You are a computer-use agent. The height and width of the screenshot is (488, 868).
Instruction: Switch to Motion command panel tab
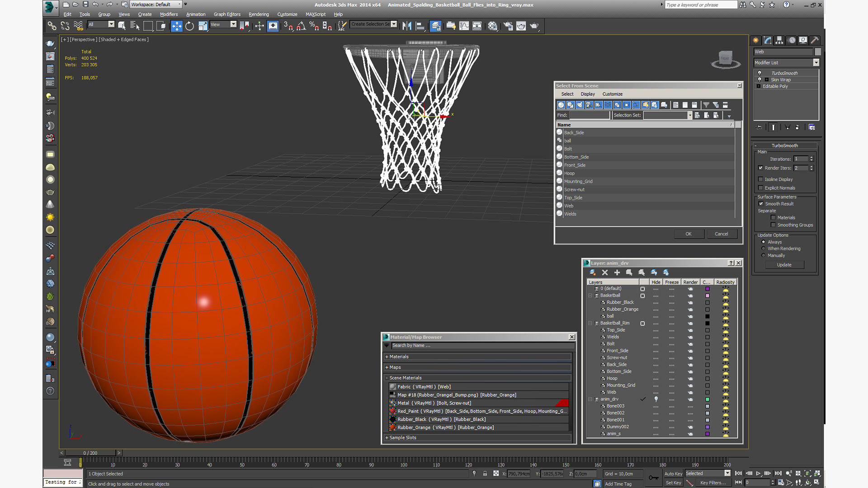(792, 40)
